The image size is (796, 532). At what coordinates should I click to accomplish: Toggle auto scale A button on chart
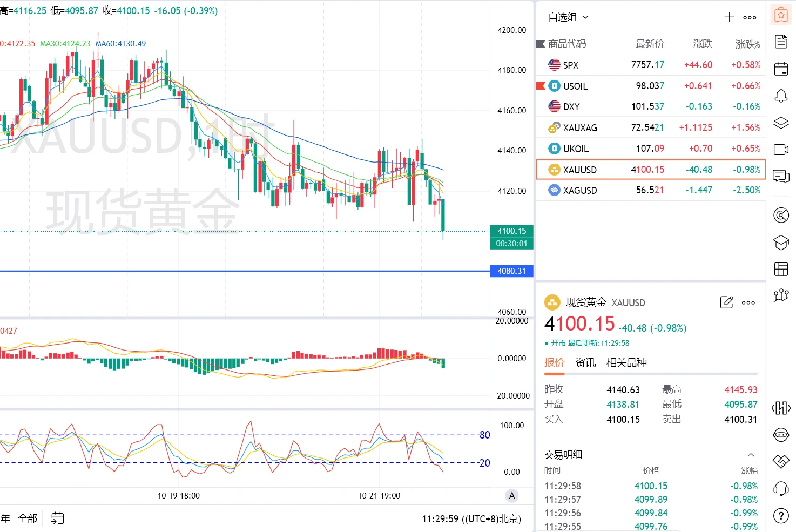(512, 495)
